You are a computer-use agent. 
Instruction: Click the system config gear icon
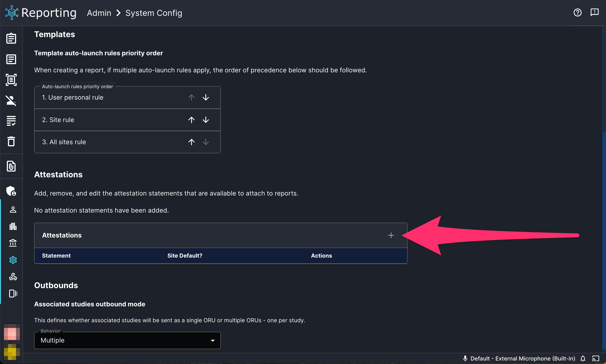click(13, 260)
